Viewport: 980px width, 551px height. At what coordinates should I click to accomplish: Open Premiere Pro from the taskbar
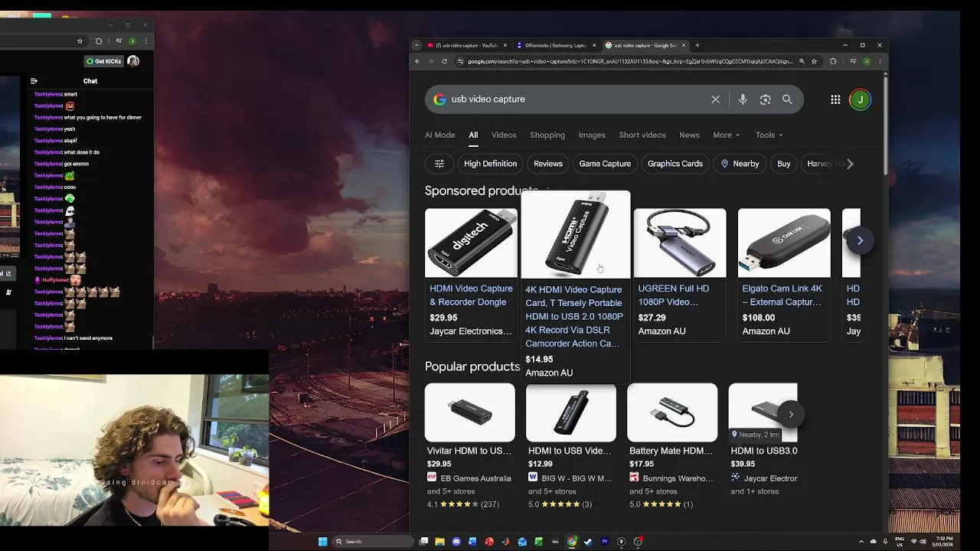[605, 542]
